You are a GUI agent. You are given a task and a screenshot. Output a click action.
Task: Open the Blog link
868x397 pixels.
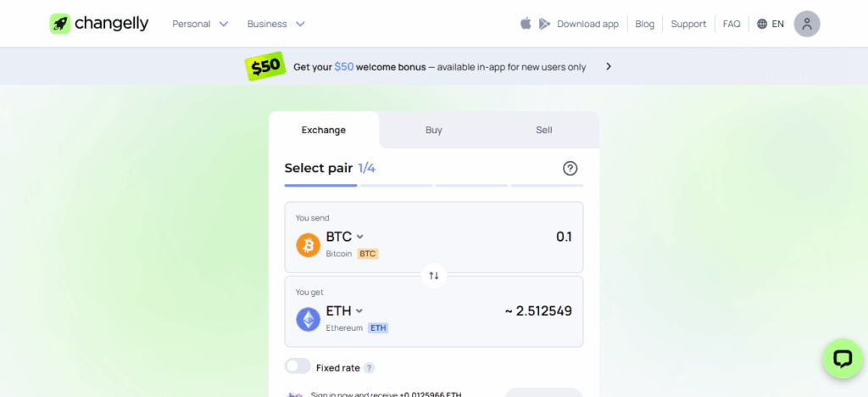coord(645,24)
